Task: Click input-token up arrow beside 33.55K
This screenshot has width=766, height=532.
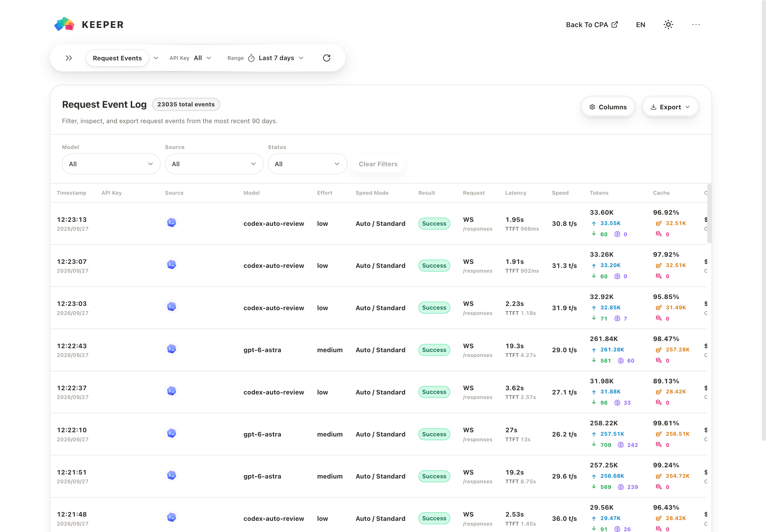Action: pyautogui.click(x=594, y=223)
